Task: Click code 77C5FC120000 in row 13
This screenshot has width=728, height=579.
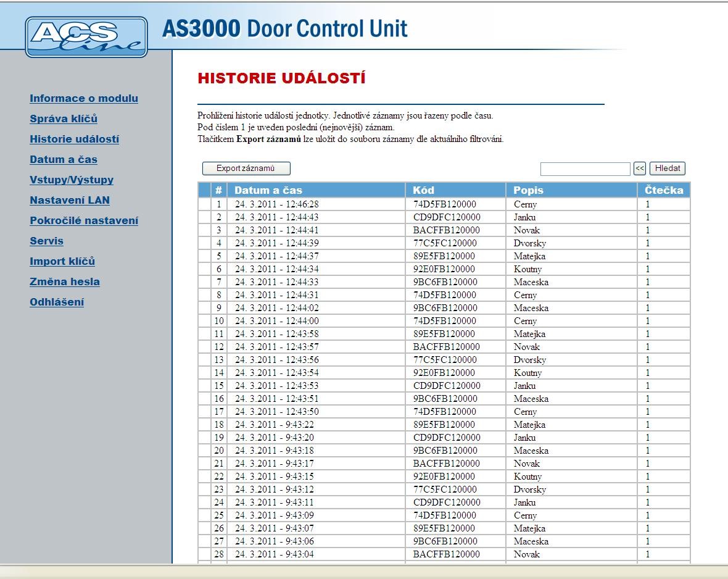Action: coord(445,360)
